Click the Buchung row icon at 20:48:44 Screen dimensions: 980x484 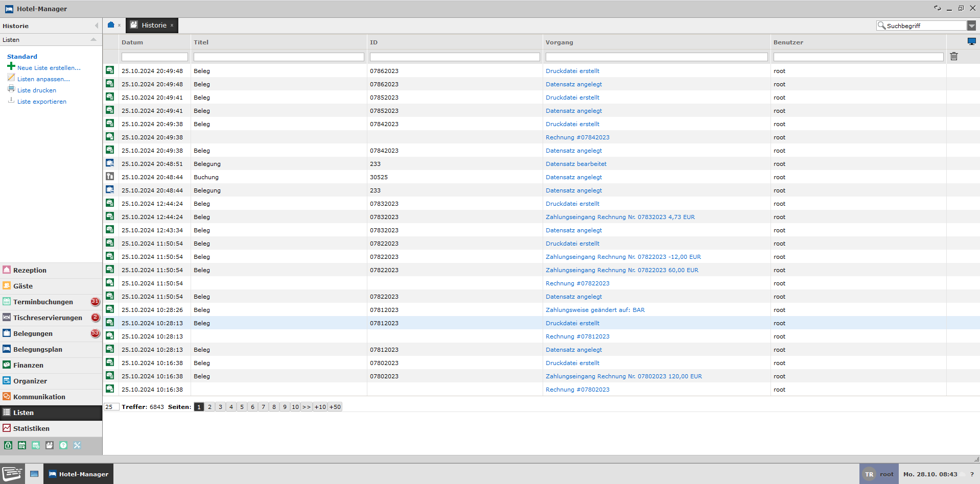pos(110,177)
